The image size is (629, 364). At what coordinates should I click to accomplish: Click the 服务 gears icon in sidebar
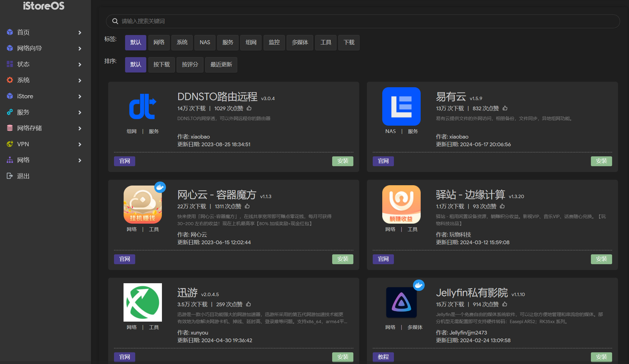(10, 112)
